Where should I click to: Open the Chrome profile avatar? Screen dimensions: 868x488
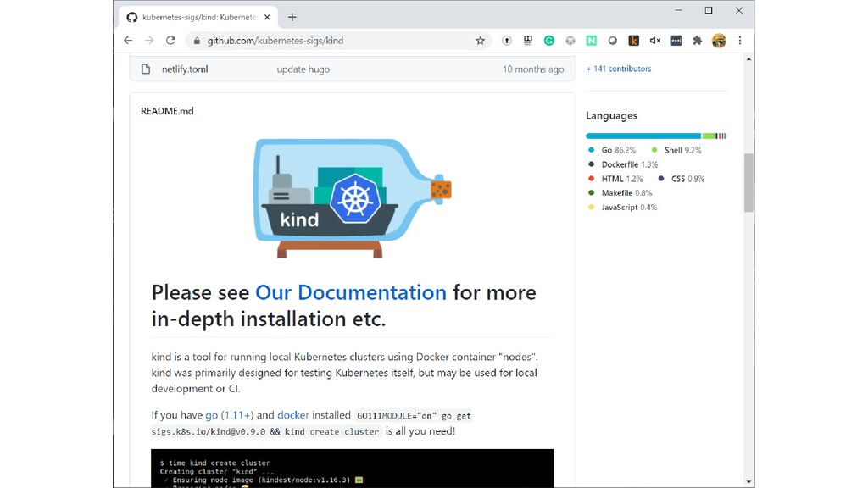[719, 41]
